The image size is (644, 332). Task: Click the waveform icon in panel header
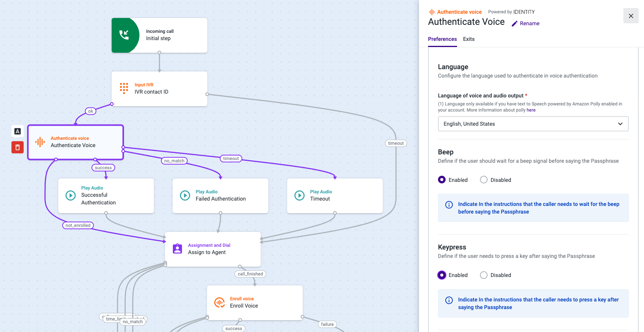(432, 12)
